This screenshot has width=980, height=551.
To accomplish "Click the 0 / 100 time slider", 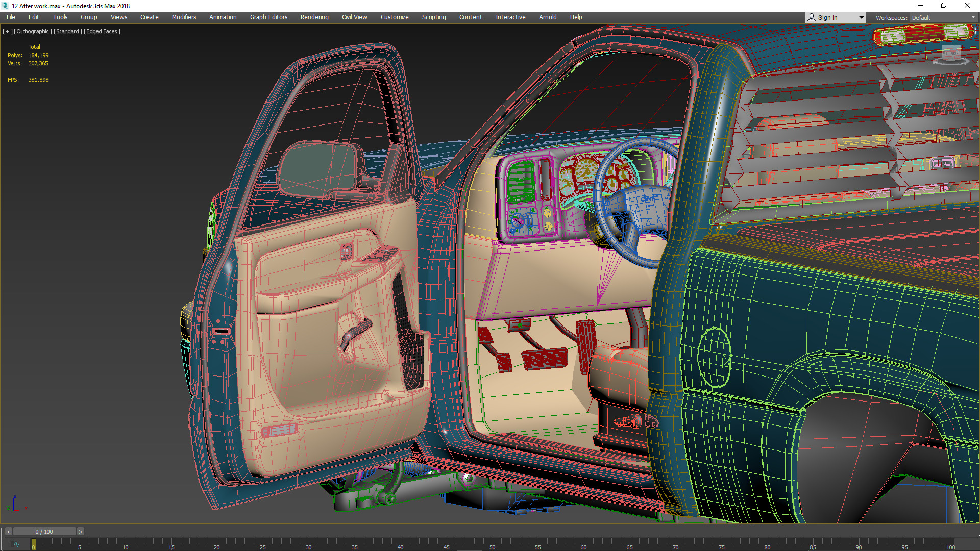I will 44,532.
